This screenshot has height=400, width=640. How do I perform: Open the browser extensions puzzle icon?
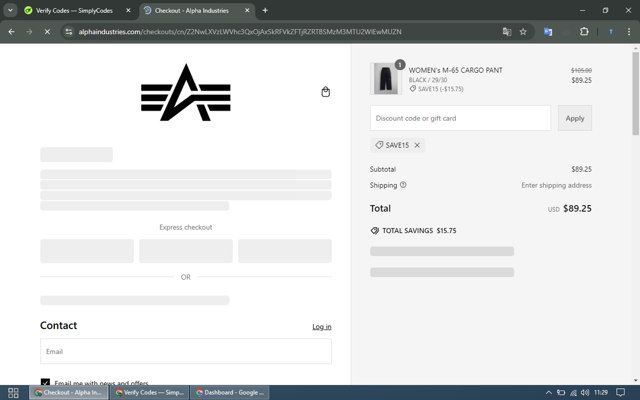pos(584,31)
